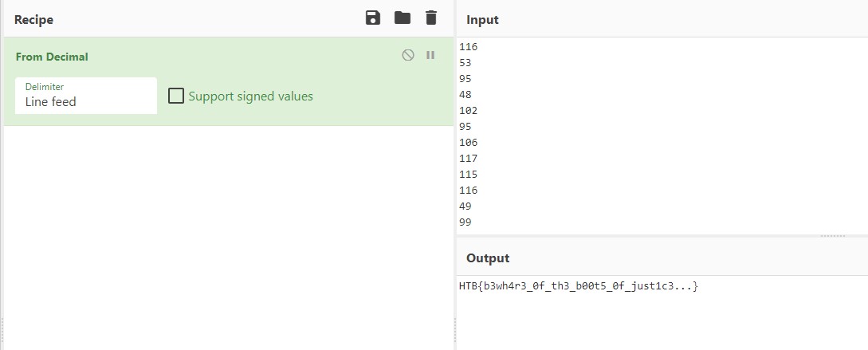Viewport: 868px width, 350px height.
Task: Click the input line containing 102
Action: coord(469,111)
